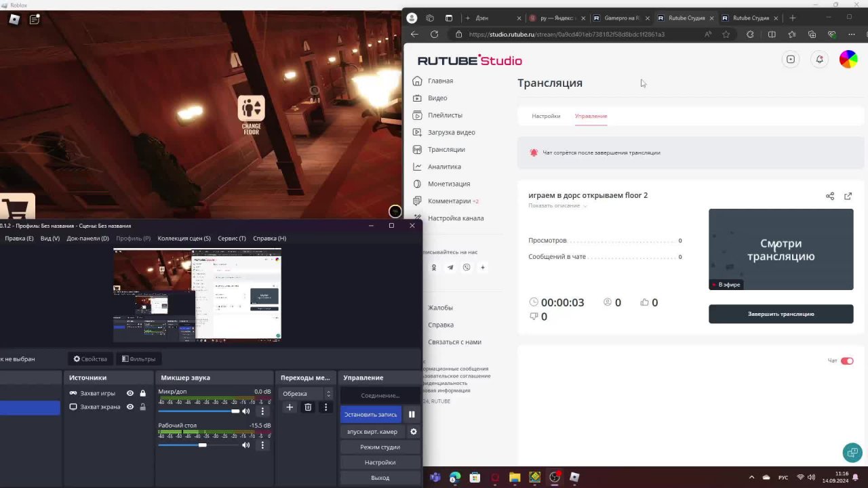Open the Док-панели (D) menu
Screen dimensions: 868x488
[87, 239]
